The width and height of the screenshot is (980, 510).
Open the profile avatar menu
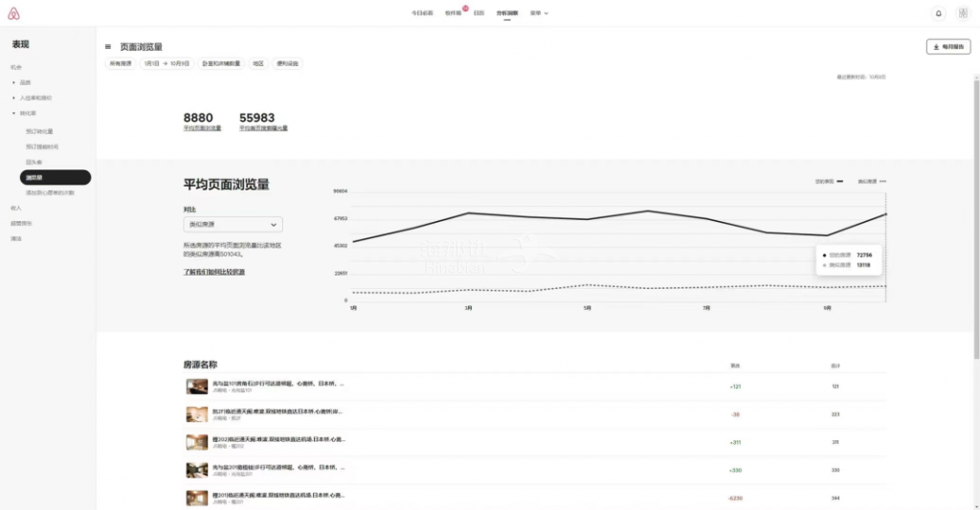[x=963, y=13]
